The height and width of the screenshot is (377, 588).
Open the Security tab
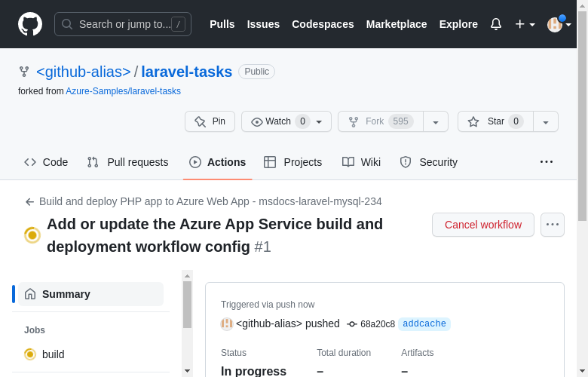coord(428,162)
